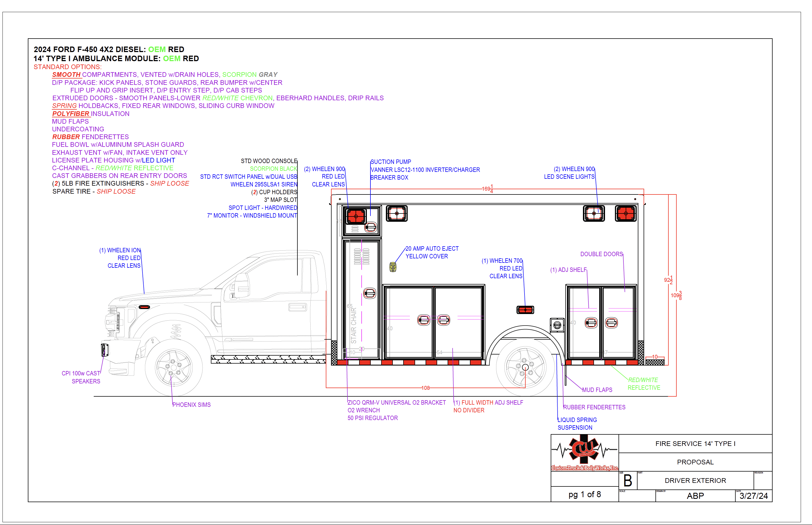The image size is (812, 525).
Task: Click 'CAST GRABBERS ON REAR ENTRY DOORS'
Action: point(119,175)
